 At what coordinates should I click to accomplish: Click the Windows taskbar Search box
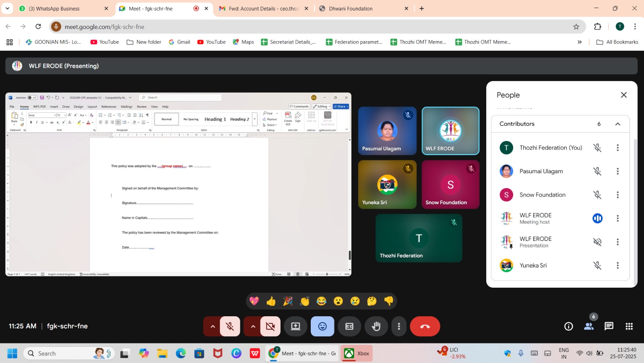click(x=69, y=354)
